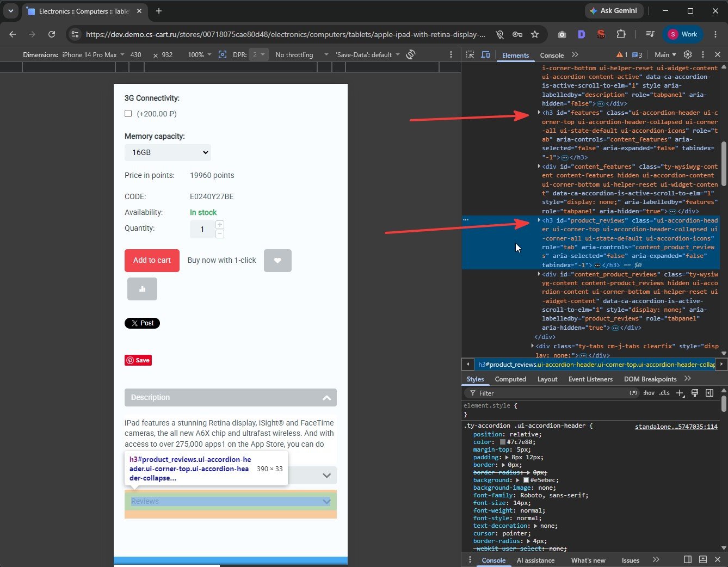Screen dimensions: 728x567
Task: Switch to the Computed tab
Action: (510, 379)
